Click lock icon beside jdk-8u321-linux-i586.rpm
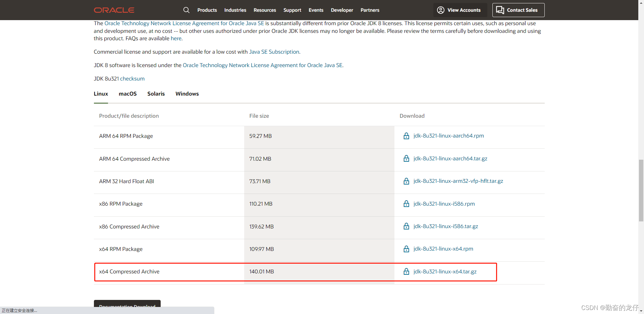Image resolution: width=644 pixels, height=314 pixels. pyautogui.click(x=406, y=204)
